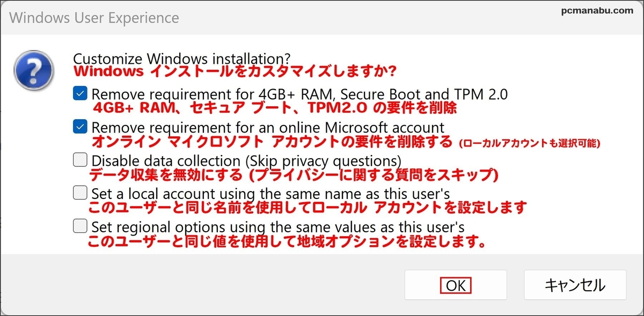Click 'Set a local account using the same name' label
644x316 pixels.
(x=270, y=193)
